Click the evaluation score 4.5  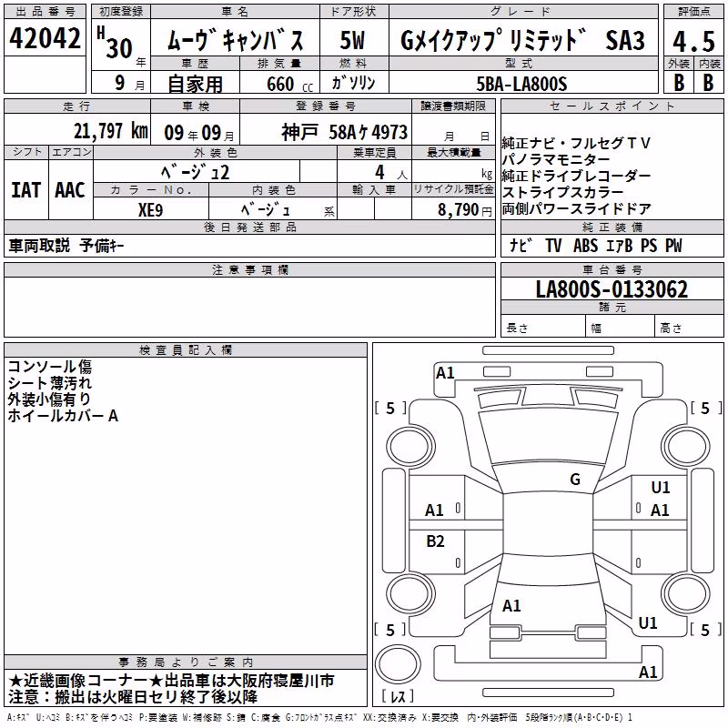pos(693,41)
